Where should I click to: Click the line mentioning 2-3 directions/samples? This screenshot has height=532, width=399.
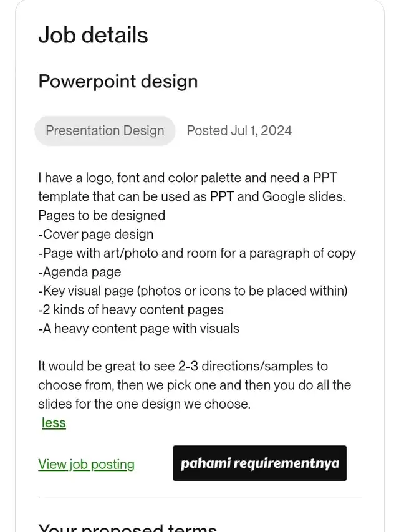click(x=183, y=366)
